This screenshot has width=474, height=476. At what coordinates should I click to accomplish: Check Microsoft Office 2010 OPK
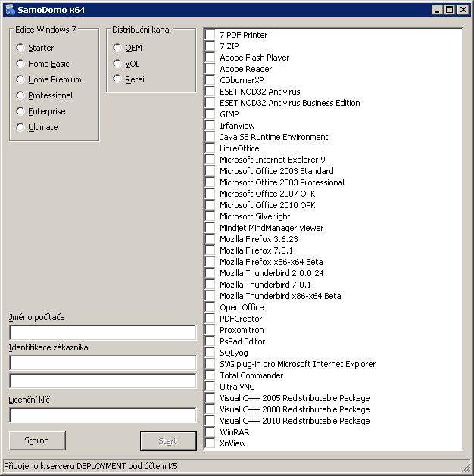(210, 205)
